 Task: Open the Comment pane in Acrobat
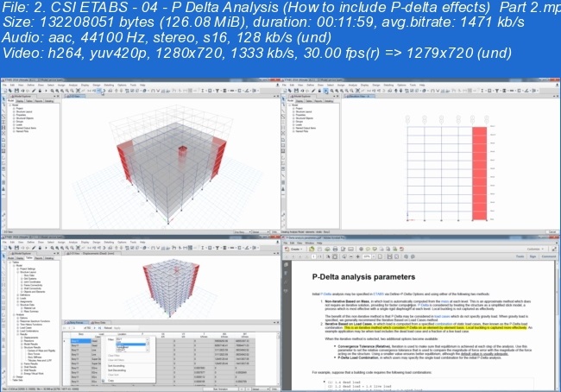click(549, 256)
